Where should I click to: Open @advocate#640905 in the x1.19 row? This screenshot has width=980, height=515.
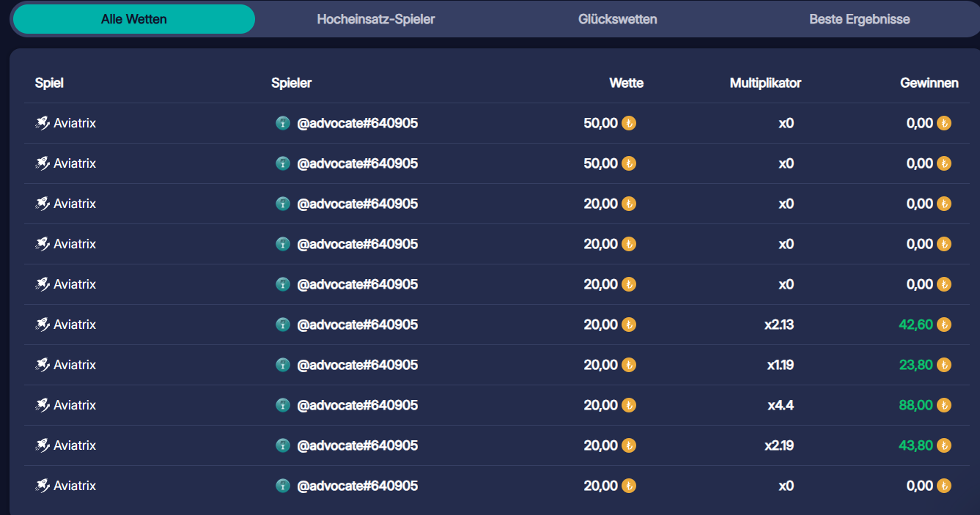pos(358,365)
